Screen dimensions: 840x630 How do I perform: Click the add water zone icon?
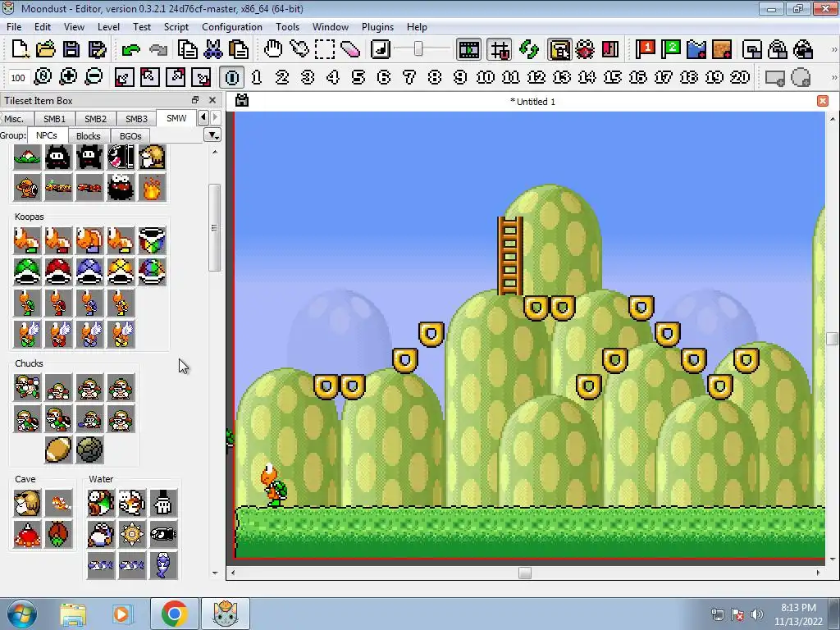pos(696,49)
